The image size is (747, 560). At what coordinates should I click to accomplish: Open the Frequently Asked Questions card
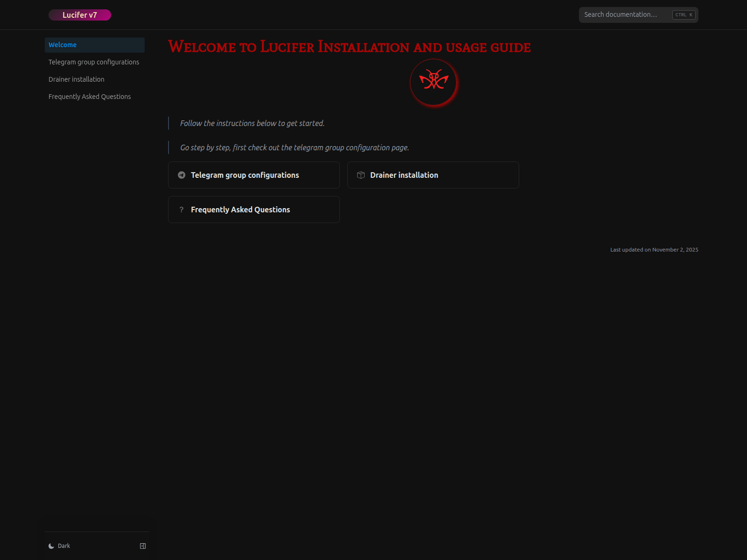(x=254, y=210)
